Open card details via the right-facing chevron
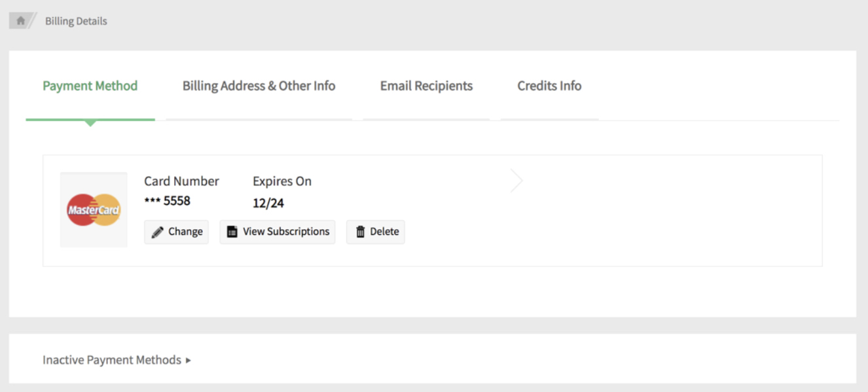The width and height of the screenshot is (868, 392). pyautogui.click(x=516, y=180)
